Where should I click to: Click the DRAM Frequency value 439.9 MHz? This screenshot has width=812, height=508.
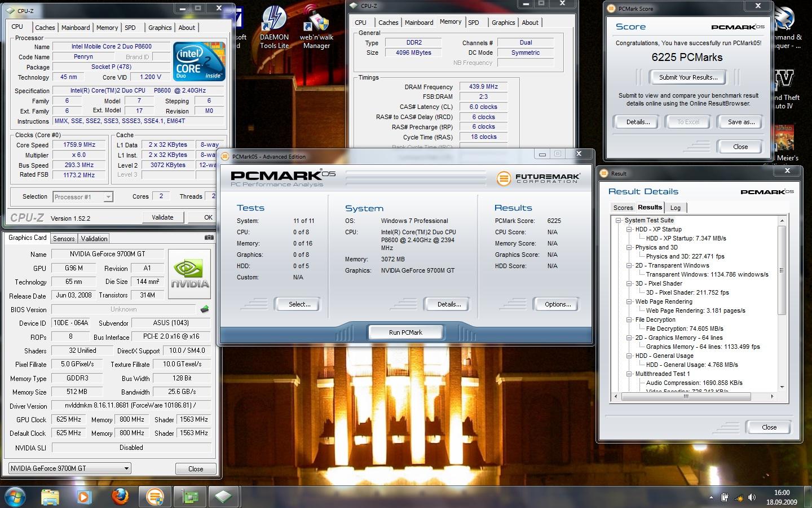coord(484,86)
